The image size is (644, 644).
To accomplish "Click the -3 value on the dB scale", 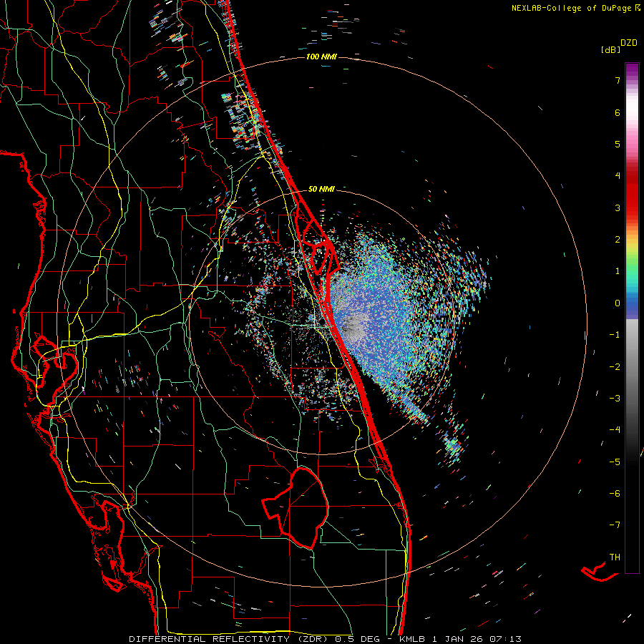I will pos(615,399).
